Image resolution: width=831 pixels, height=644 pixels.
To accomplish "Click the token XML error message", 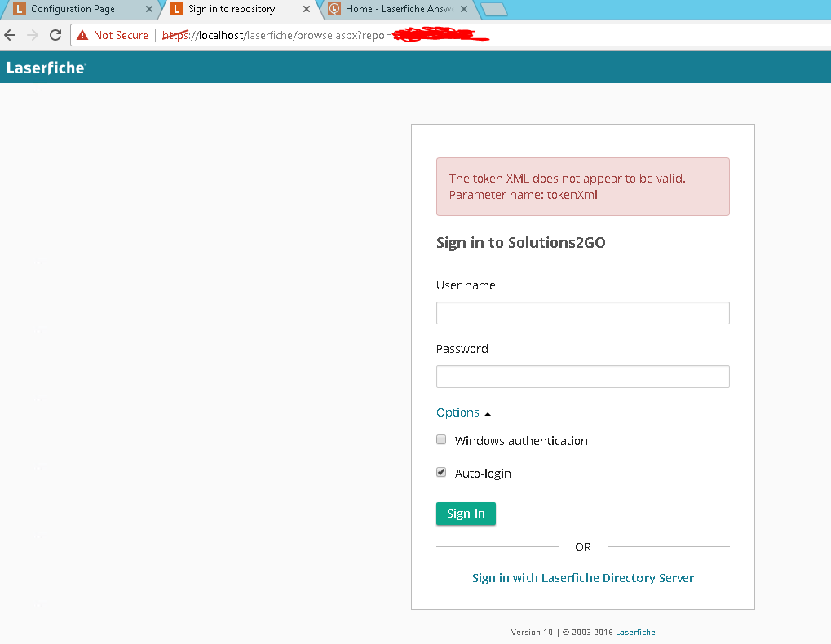I will click(x=583, y=187).
